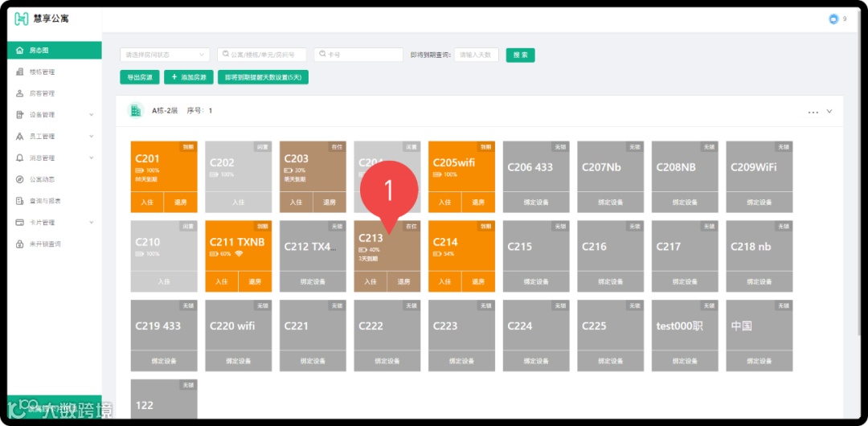Viewport: 868px width, 426px height.
Task: Click the 到期 status tag on C201
Action: click(x=188, y=147)
